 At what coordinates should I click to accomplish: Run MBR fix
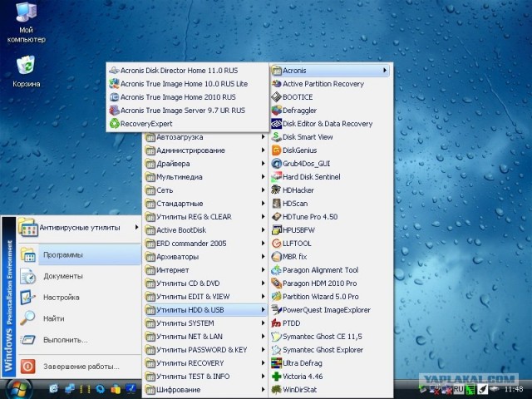[331, 257]
